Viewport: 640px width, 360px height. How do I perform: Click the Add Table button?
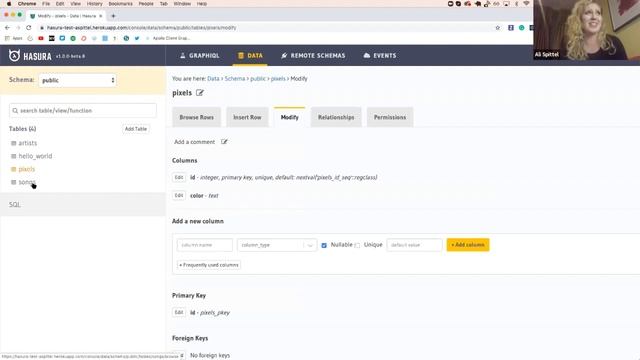click(x=136, y=129)
